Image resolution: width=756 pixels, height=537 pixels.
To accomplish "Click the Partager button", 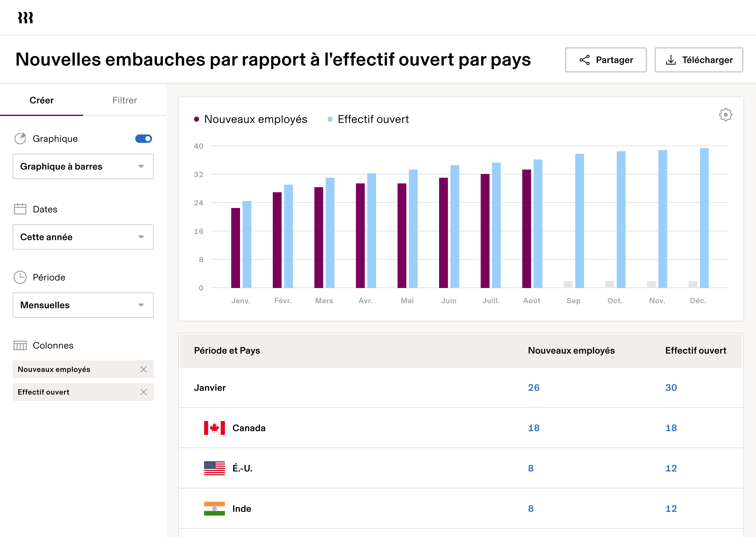I will 606,60.
